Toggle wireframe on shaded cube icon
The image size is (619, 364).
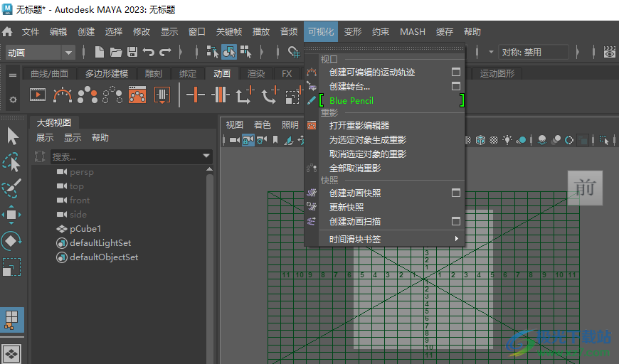[480, 140]
